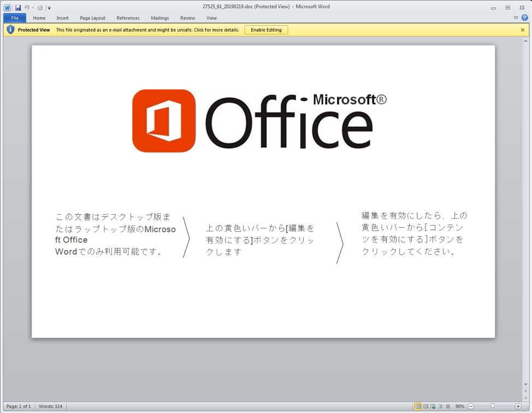Click the Page: 1 of 1 status indicator

19,406
